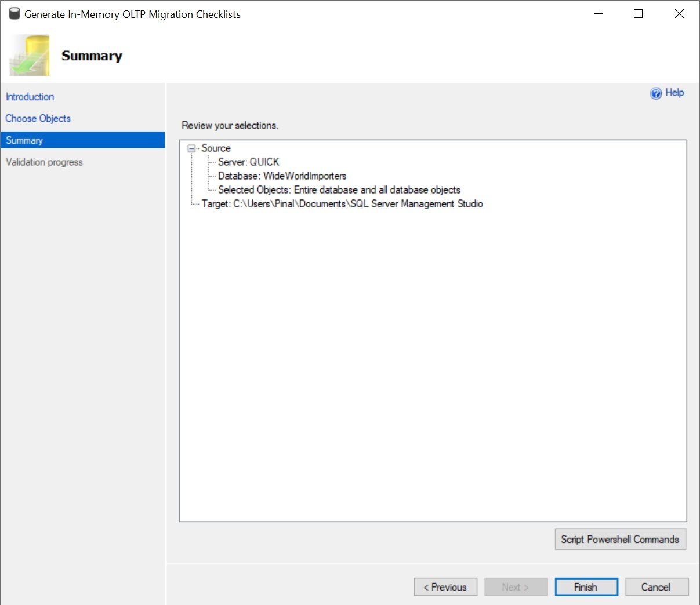Select Validation progress step in sidebar
The image size is (700, 605).
(x=44, y=162)
